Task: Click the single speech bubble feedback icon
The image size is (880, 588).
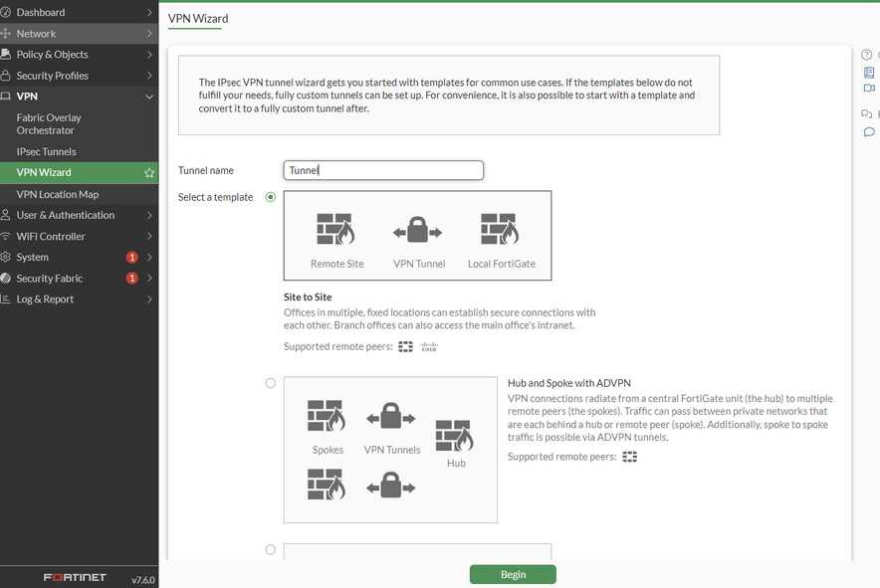Action: tap(869, 132)
